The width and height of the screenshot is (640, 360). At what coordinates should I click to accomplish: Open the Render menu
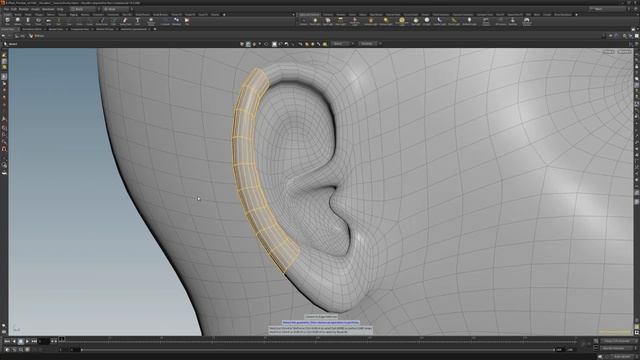[x=24, y=9]
